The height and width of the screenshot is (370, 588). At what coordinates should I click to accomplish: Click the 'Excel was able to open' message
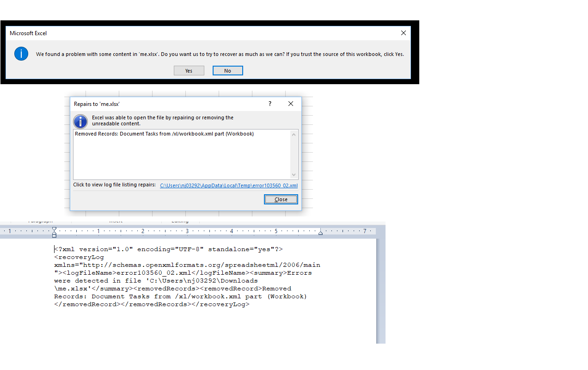(163, 121)
